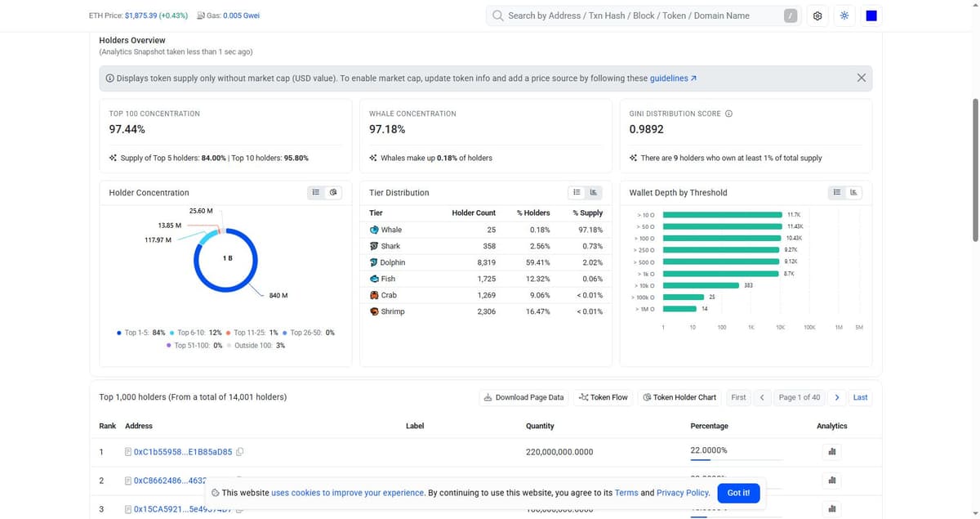Click 'uses cookies to improve your experience' link
The height and width of the screenshot is (519, 980).
click(x=348, y=493)
